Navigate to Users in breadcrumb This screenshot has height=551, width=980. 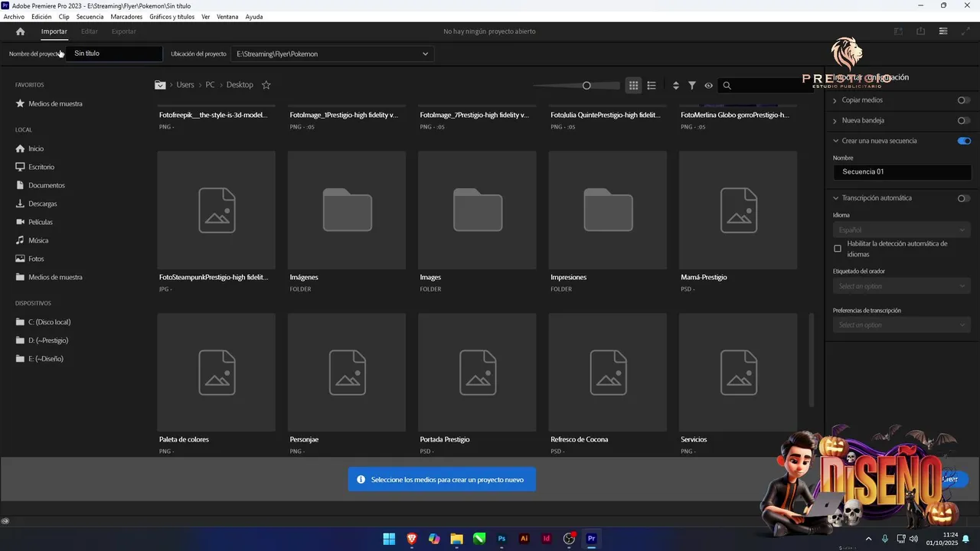(x=185, y=85)
